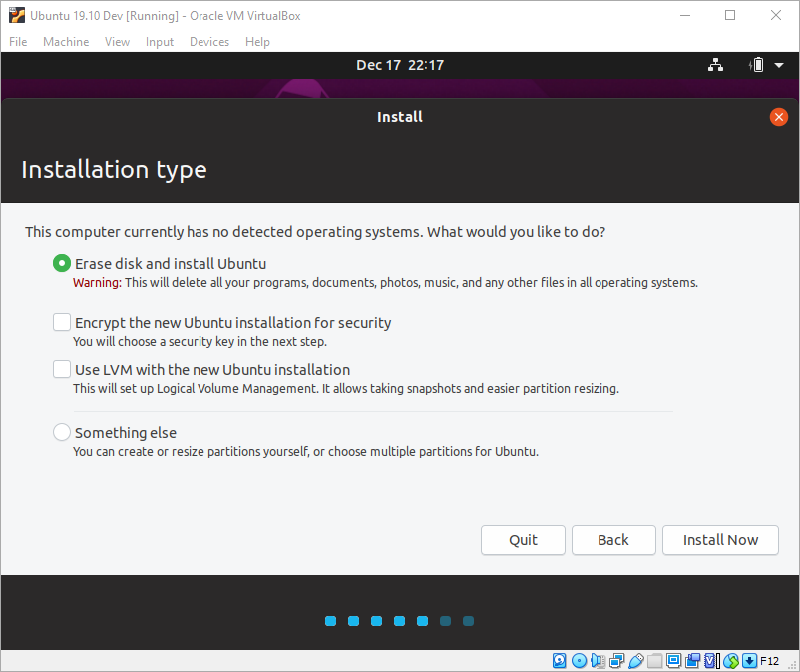Select Erase disk and install Ubuntu option

click(62, 263)
